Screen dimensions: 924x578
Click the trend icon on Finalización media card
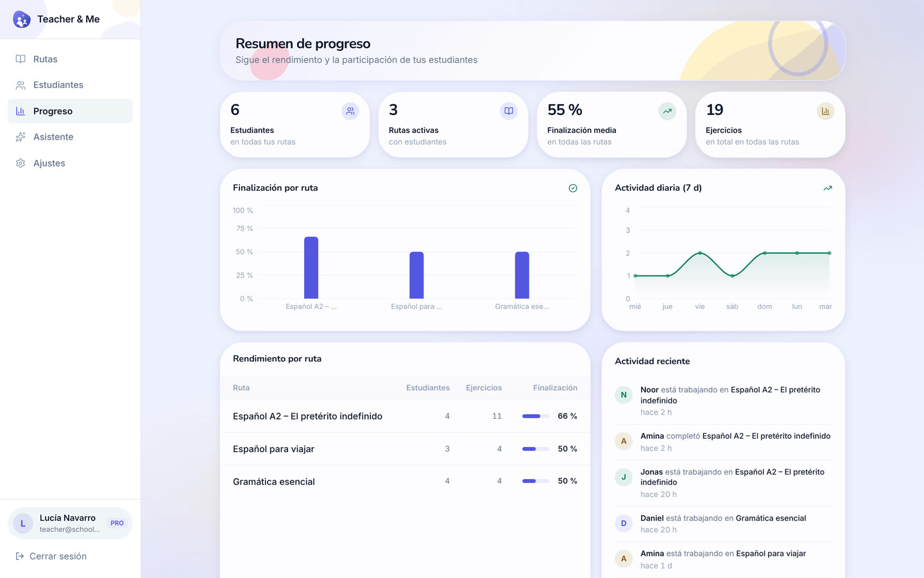pos(667,111)
